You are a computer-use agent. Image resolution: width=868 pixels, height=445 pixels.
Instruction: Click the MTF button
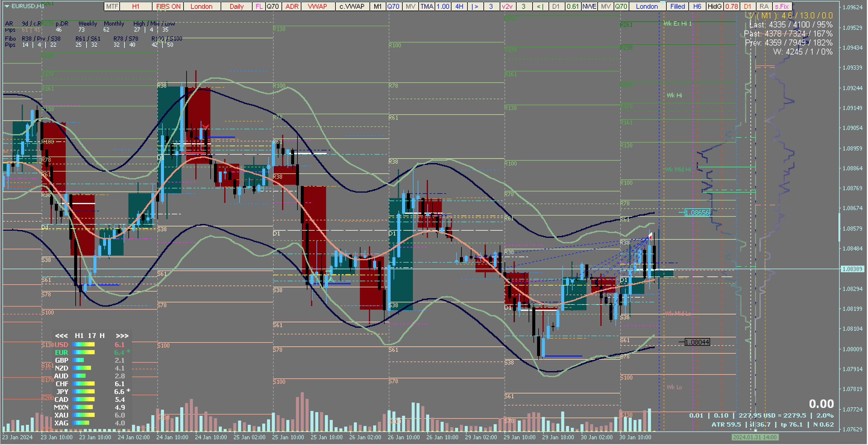[112, 6]
